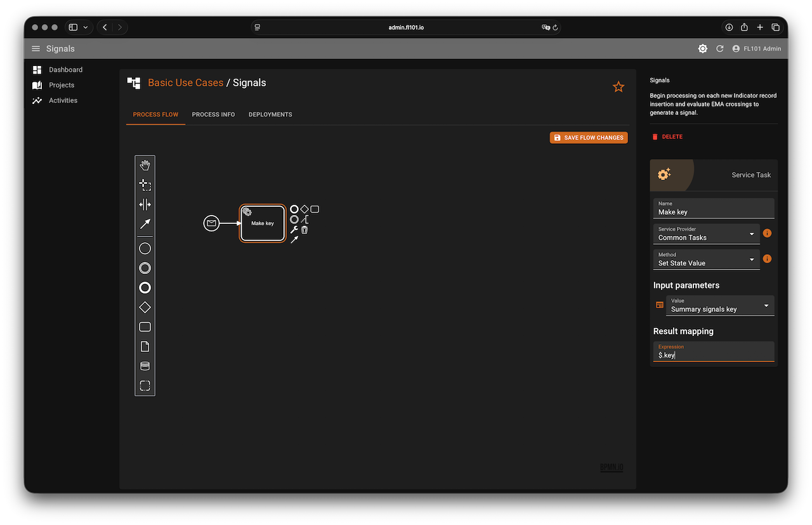
Task: Open the Service Provider dropdown
Action: (x=706, y=234)
